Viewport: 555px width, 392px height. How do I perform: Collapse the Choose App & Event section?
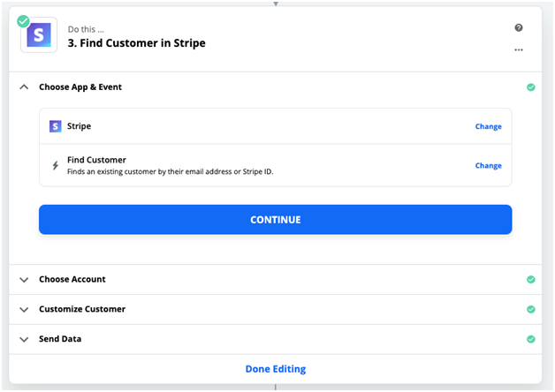click(24, 87)
